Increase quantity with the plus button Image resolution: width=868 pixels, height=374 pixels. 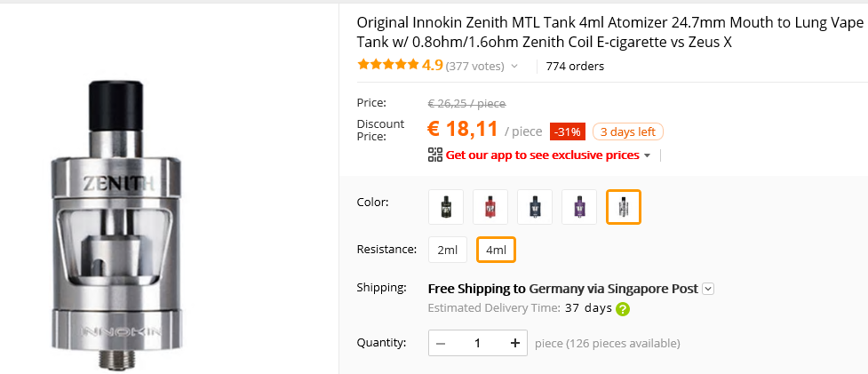point(514,343)
